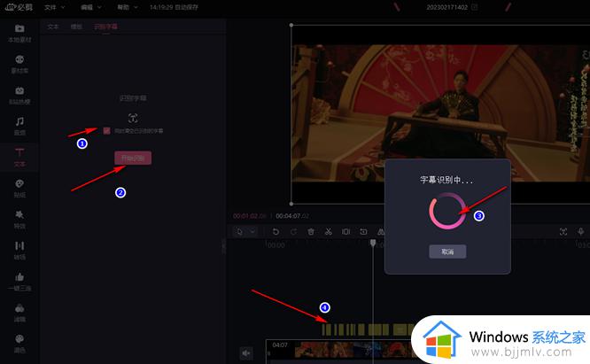Open the 贴纸 stickers panel
This screenshot has height=364, width=590.
point(19,189)
